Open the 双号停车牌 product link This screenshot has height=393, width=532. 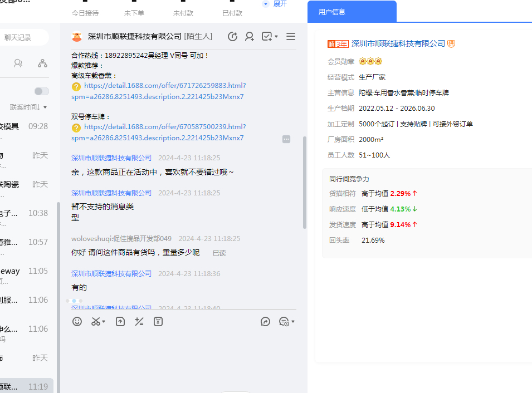[x=164, y=127]
